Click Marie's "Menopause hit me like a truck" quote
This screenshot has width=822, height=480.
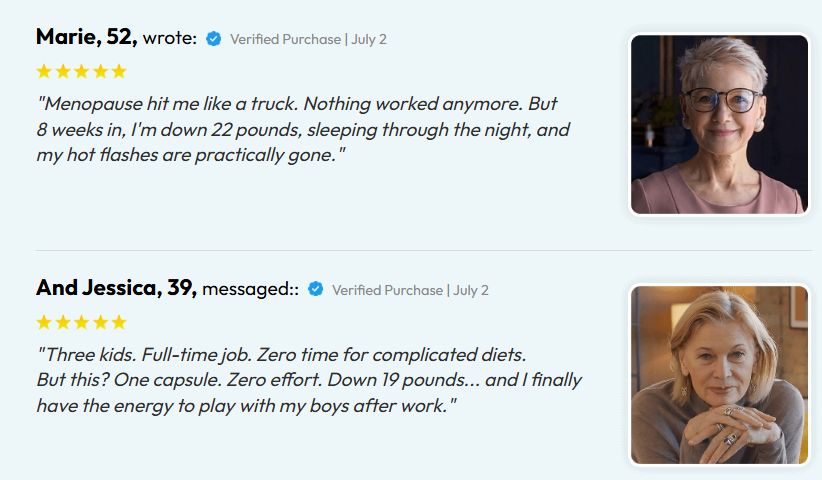303,129
